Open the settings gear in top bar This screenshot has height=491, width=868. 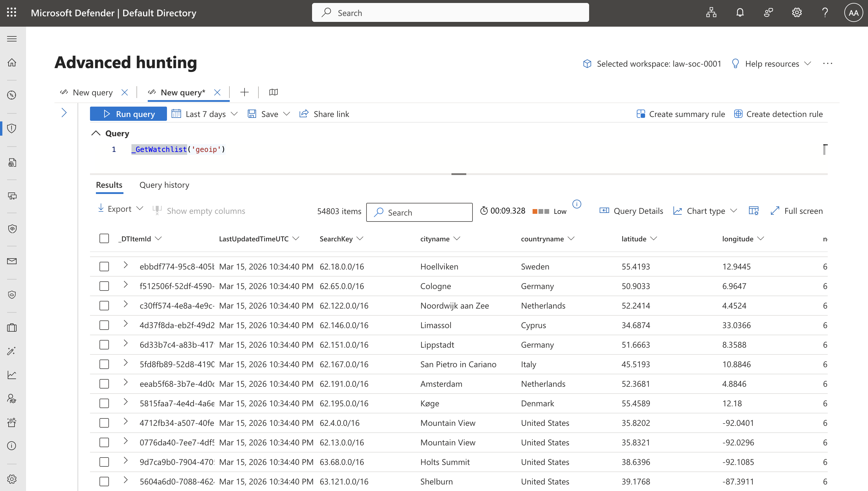pyautogui.click(x=797, y=13)
